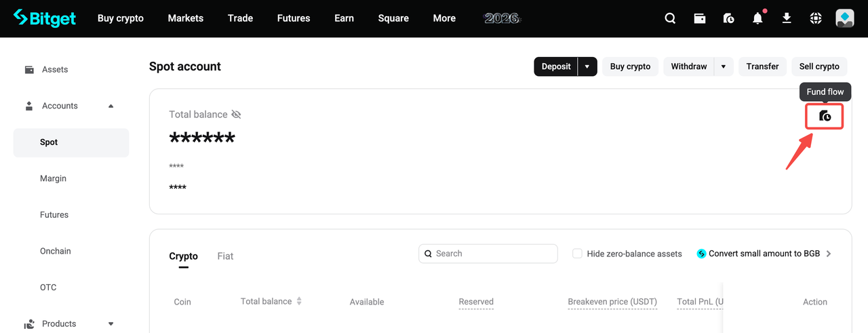Viewport: 868px width, 333px height.
Task: Click the Breakeven price (USDT) header
Action: [x=612, y=302]
